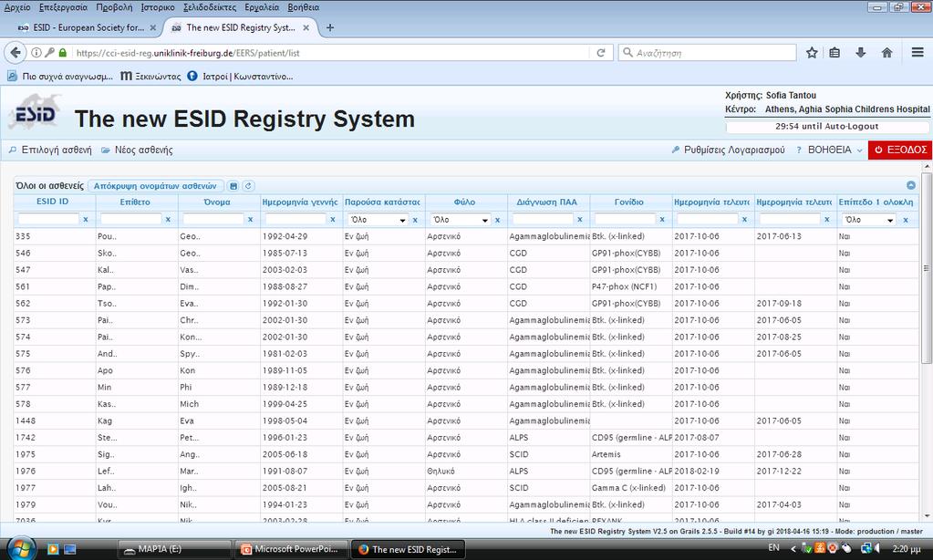933x560 pixels.
Task: Open the Προβολή menu
Action: [114, 7]
